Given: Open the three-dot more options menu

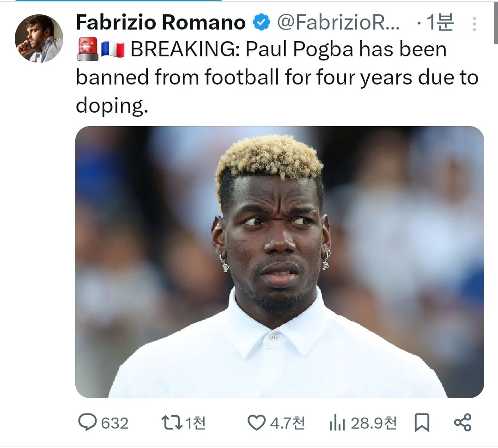Looking at the screenshot, I should tap(474, 24).
